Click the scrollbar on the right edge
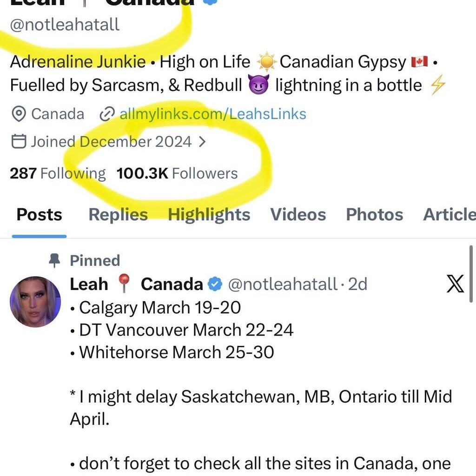476x476 pixels. [x=471, y=274]
